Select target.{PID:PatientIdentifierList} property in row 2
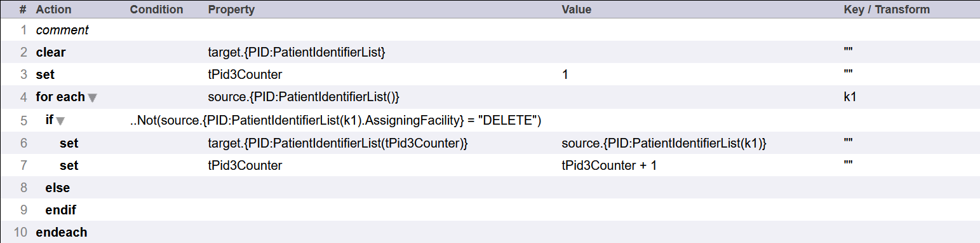This screenshot has width=980, height=243. (297, 52)
